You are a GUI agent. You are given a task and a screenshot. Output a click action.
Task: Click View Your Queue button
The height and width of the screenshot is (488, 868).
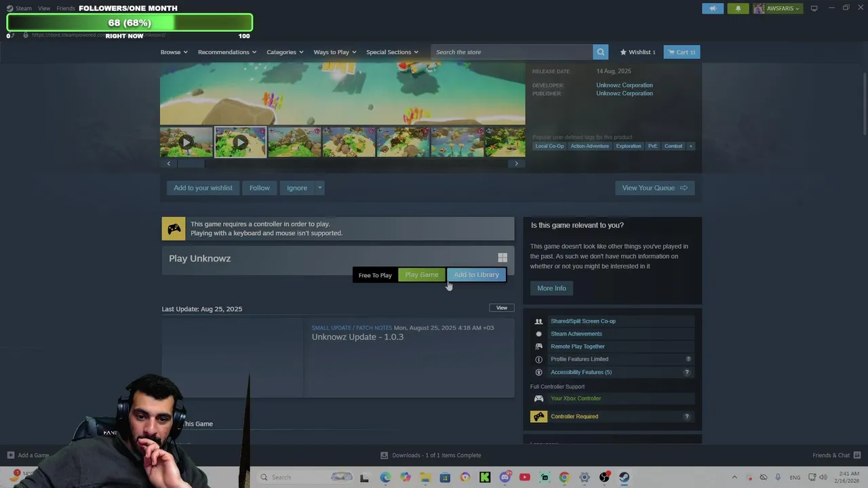(654, 188)
